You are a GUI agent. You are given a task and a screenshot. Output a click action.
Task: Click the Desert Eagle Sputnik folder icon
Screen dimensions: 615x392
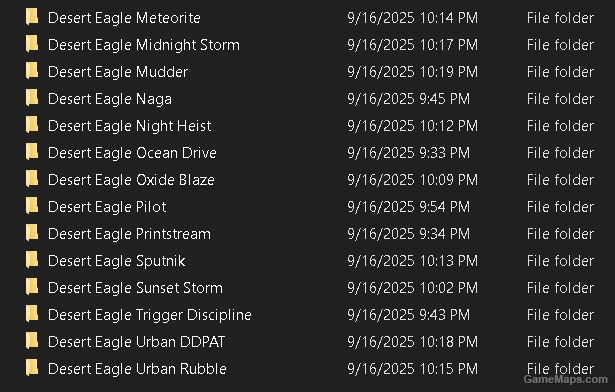coord(32,260)
